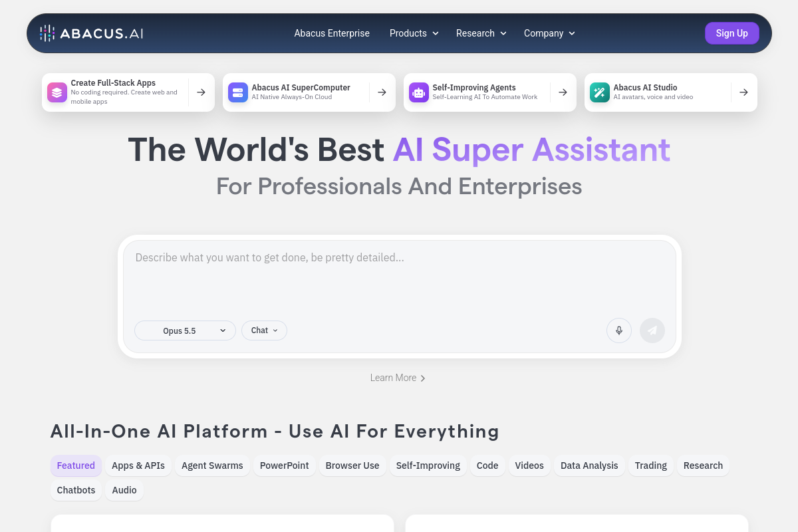Image resolution: width=798 pixels, height=532 pixels.
Task: Switch to the Apps & APIs tab
Action: click(138, 465)
